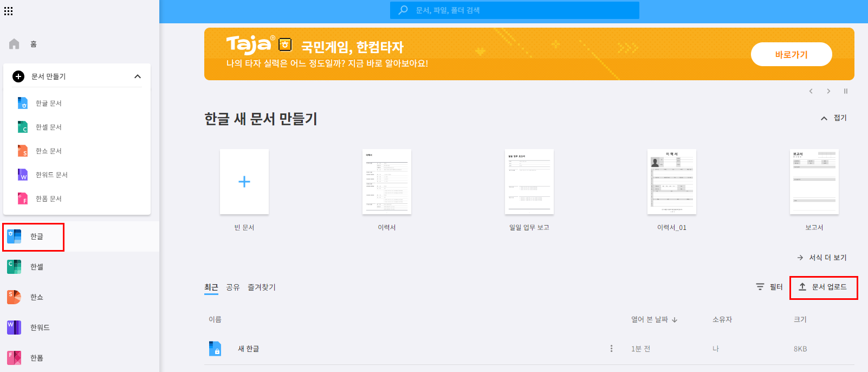Pause the banner slideshow

[846, 91]
